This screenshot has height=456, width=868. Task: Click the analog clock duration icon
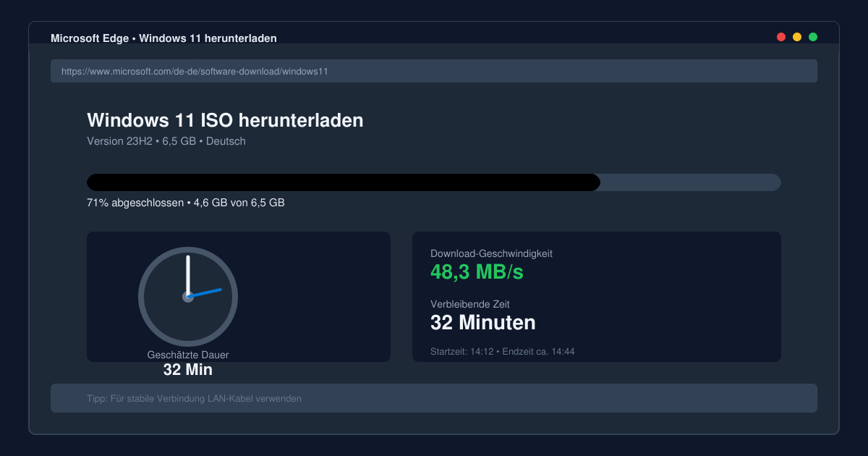coord(188,296)
